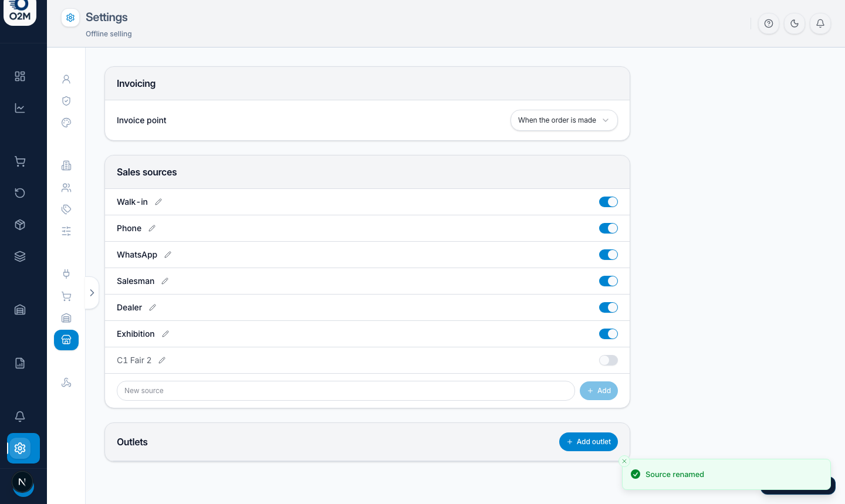Viewport: 845px width, 504px height.
Task: Open the layers stack icon in main sidebar
Action: (20, 256)
